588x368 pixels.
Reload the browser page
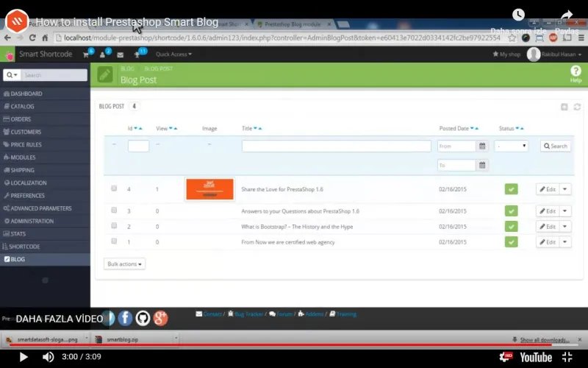(x=32, y=38)
